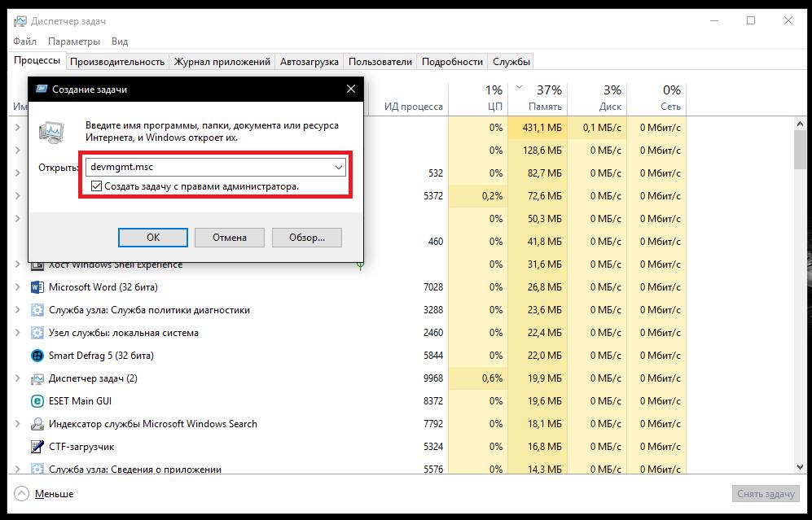Switch to the Производительность tab
Screen dimensions: 812x520
coord(117,62)
